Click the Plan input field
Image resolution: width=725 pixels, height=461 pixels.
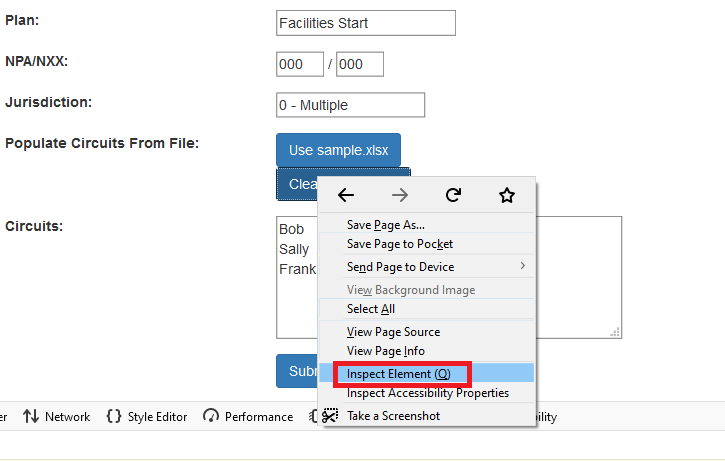tap(366, 23)
